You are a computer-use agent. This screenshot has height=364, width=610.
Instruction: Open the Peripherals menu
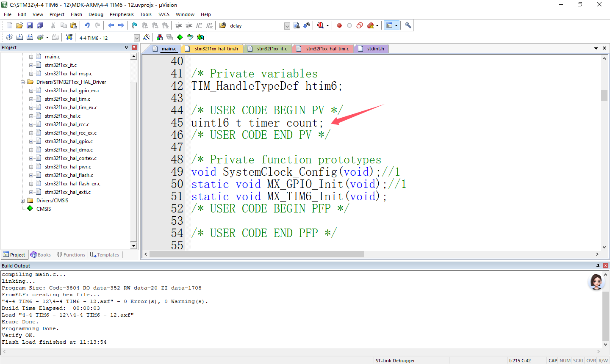122,14
